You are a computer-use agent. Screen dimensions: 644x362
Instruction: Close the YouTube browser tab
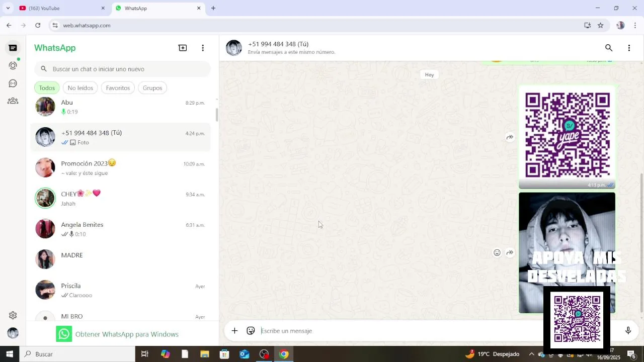103,8
